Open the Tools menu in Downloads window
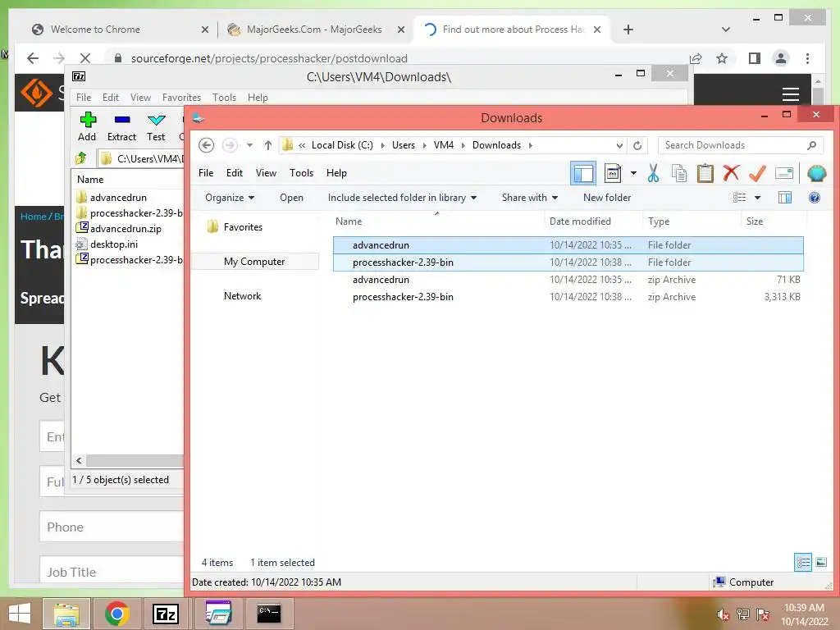The width and height of the screenshot is (840, 630). 301,173
